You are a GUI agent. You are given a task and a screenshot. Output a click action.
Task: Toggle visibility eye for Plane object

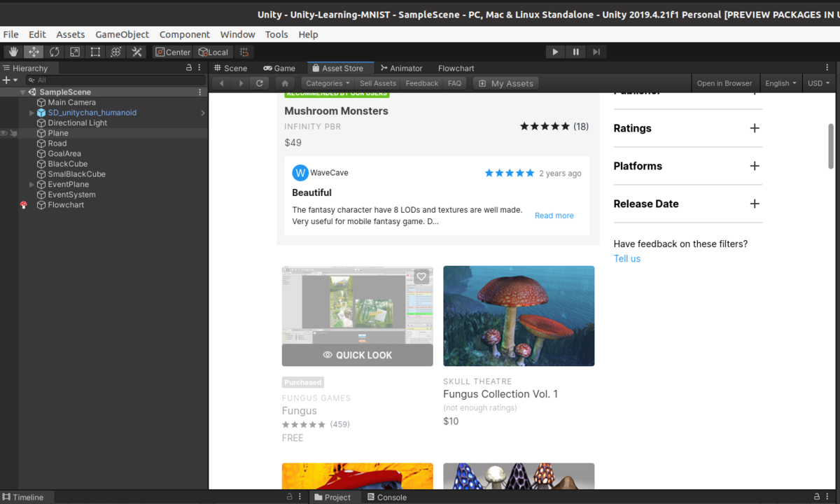tap(4, 133)
